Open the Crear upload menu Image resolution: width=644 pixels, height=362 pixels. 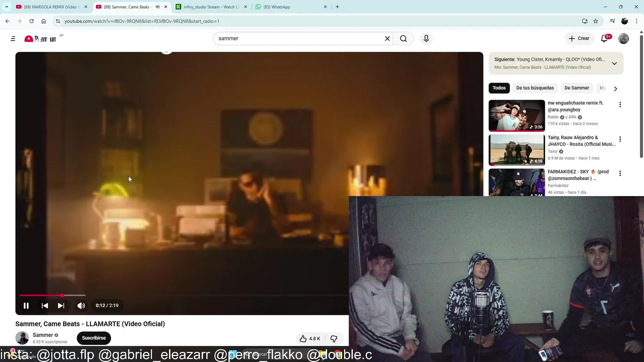pos(579,38)
